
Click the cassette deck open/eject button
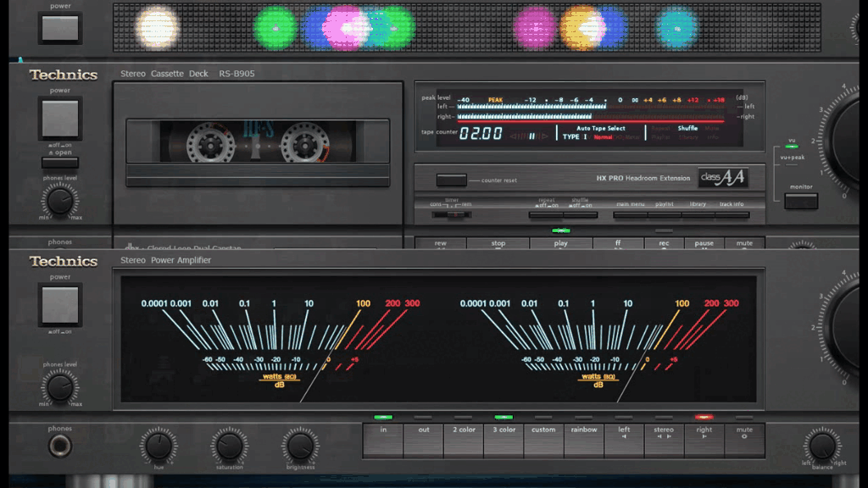click(60, 163)
